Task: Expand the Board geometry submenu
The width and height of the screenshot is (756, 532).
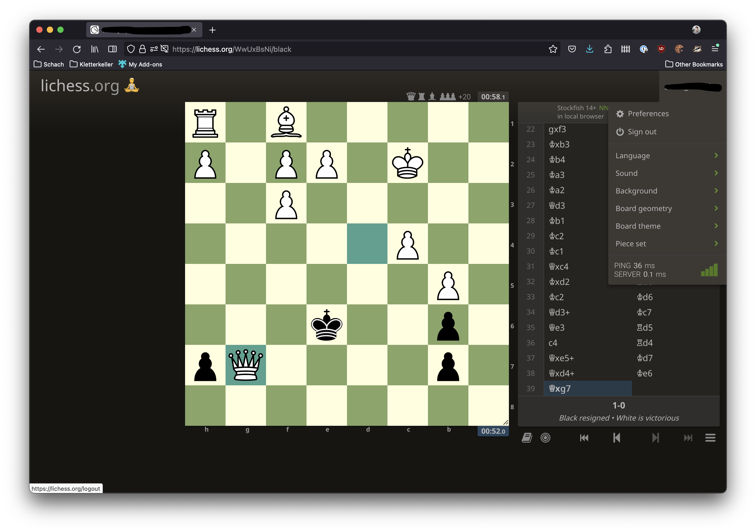Action: [x=667, y=208]
